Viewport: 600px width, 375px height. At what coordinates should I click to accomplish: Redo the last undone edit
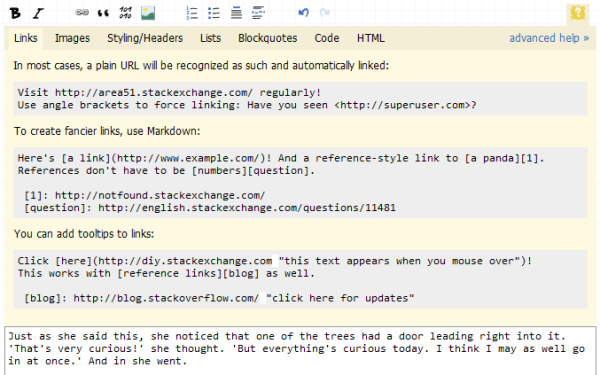point(325,13)
